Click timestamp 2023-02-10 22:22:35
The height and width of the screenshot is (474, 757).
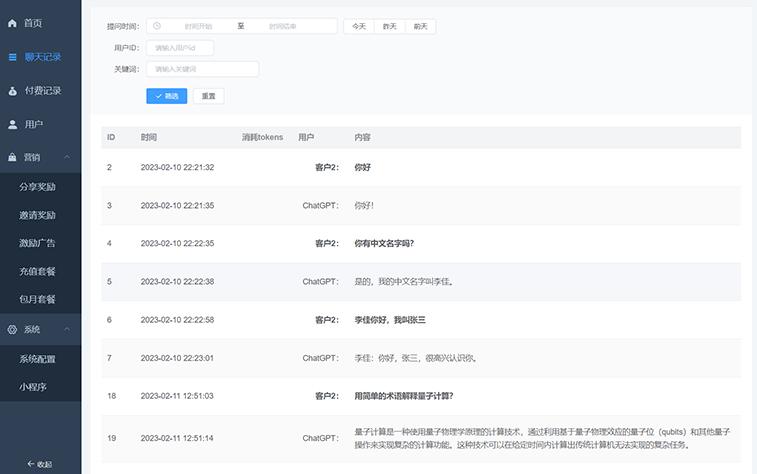coord(177,243)
